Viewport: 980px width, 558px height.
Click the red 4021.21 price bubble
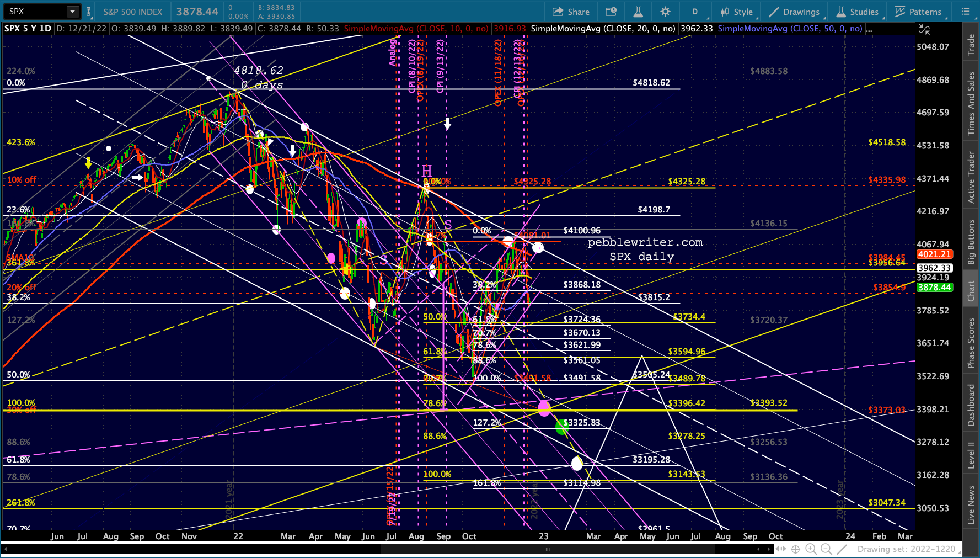pyautogui.click(x=934, y=254)
